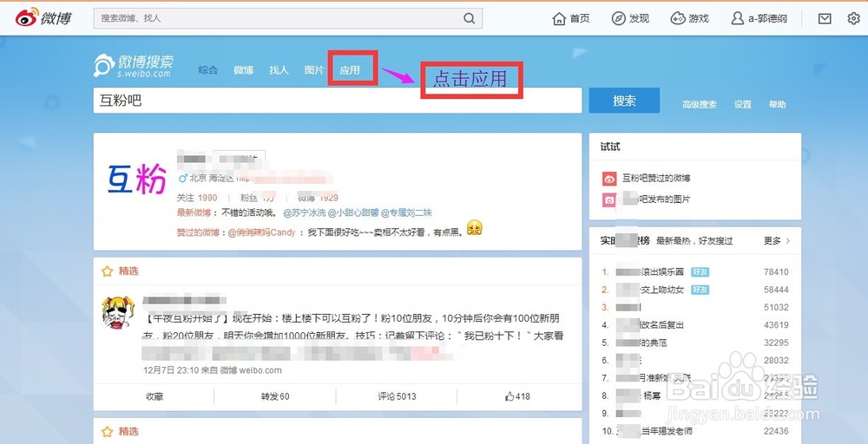Click the Weibo logo in top bar
Viewport: 868px width, 444px height.
[43, 17]
